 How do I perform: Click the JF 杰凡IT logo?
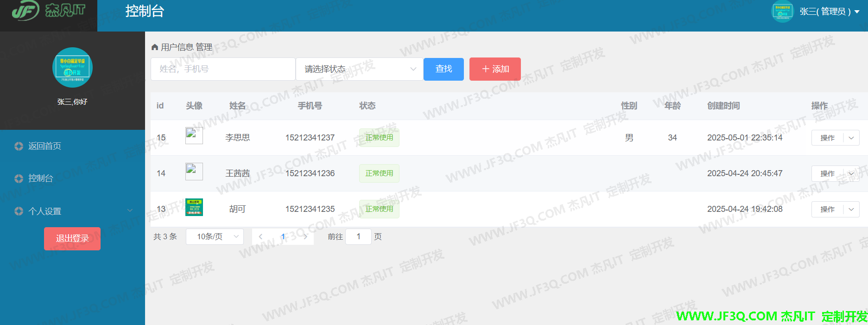click(x=48, y=11)
